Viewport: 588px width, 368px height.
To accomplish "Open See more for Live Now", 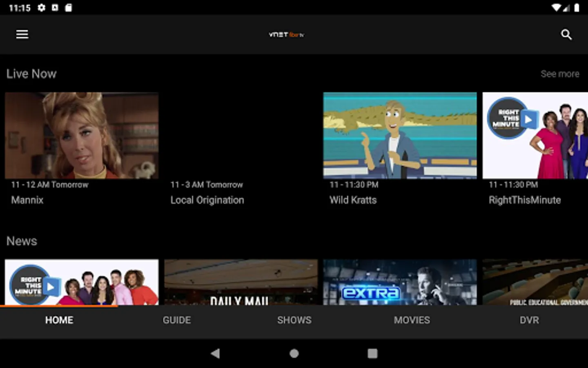I will [560, 74].
